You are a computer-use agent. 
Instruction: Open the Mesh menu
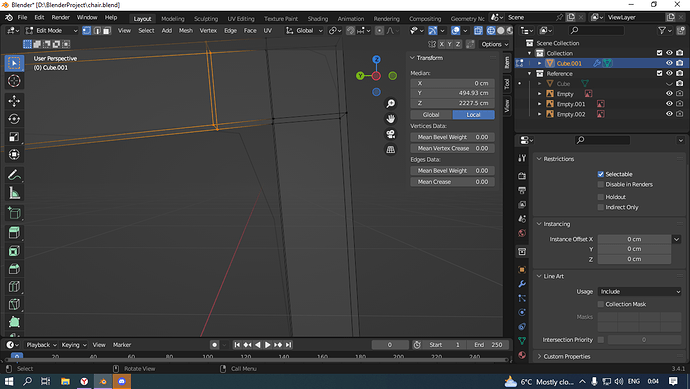[186, 30]
